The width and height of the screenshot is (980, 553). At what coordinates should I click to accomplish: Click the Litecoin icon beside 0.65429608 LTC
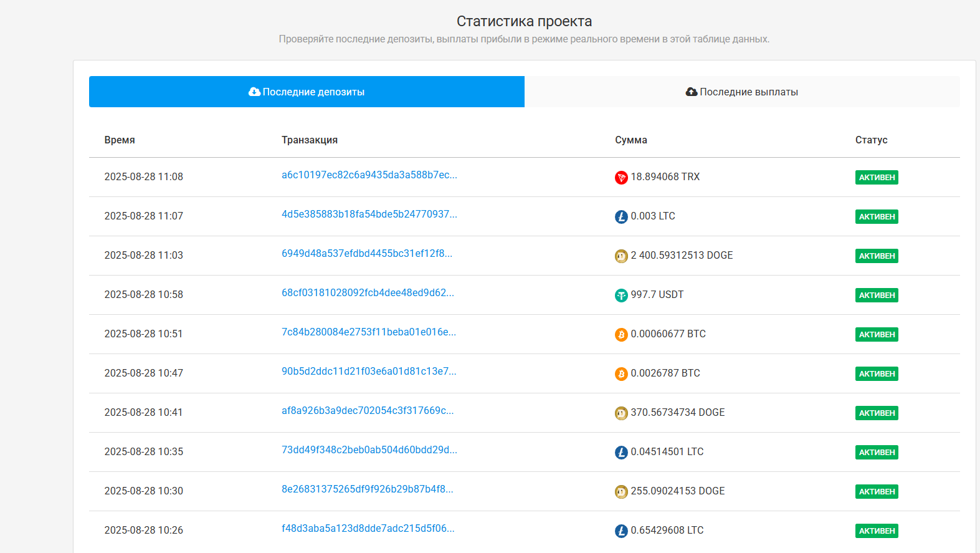(621, 531)
